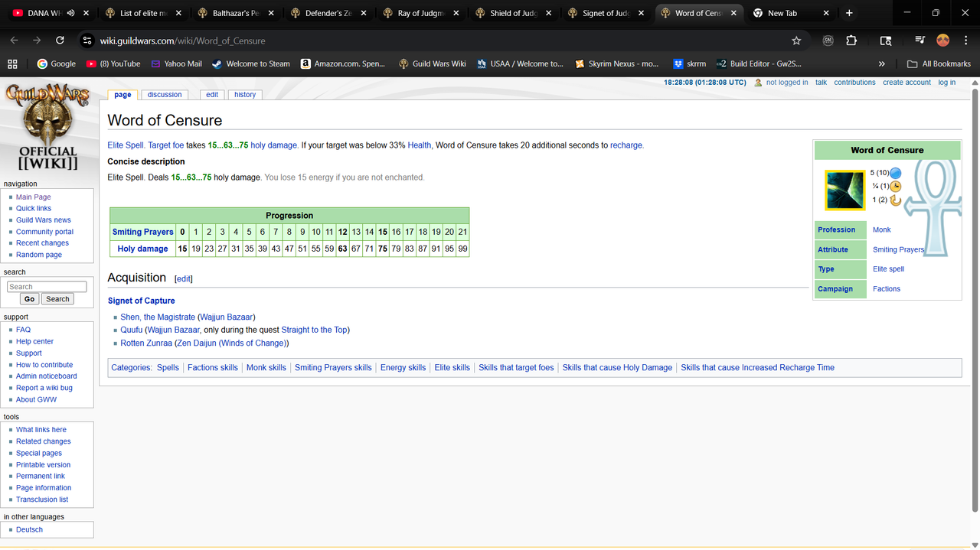Select holy damage value 63 cell
This screenshot has width=980, height=550.
(342, 249)
